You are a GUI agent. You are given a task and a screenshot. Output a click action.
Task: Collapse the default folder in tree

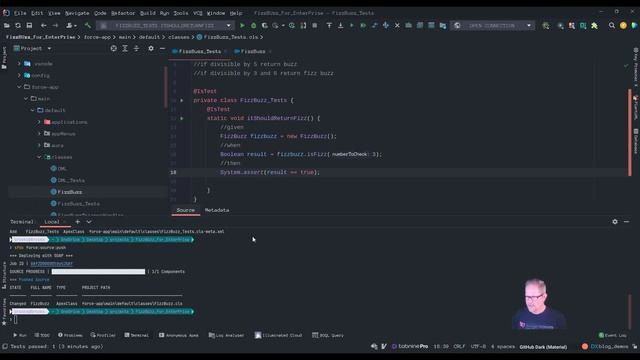tap(33, 110)
